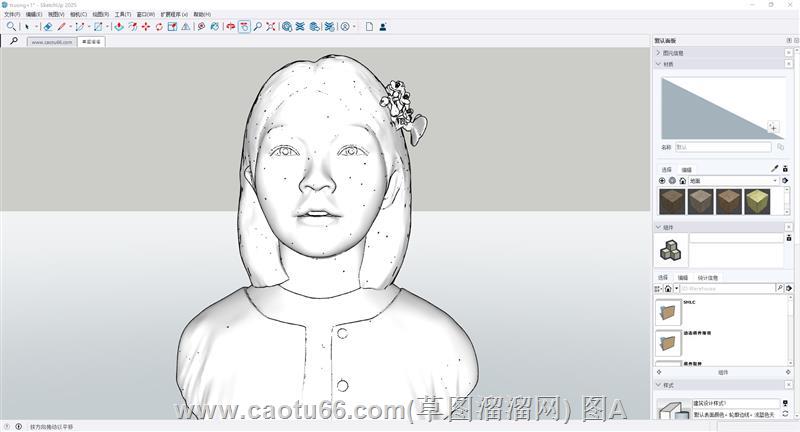Open the View menu
Viewport: 800px width, 432px height.
(56, 14)
